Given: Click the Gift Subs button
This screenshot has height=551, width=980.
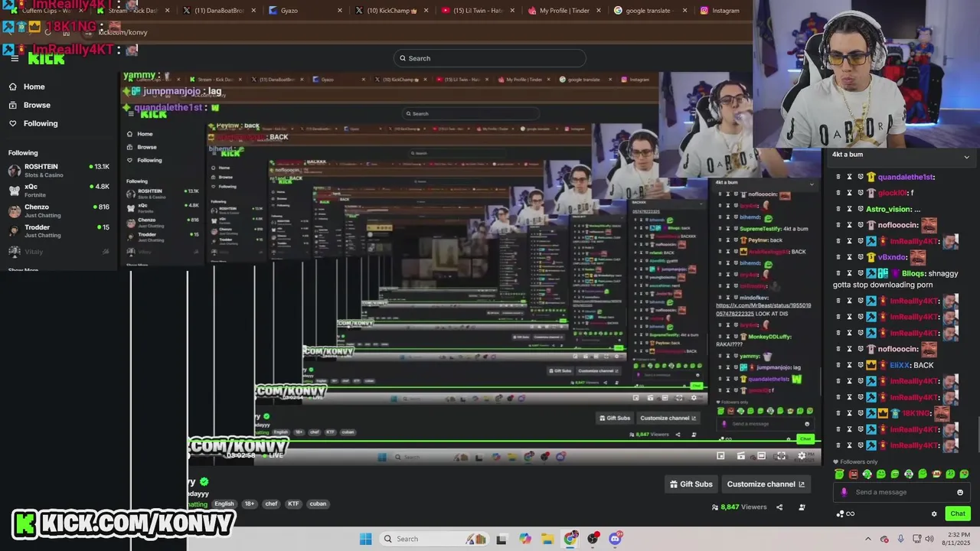Looking at the screenshot, I should [691, 484].
